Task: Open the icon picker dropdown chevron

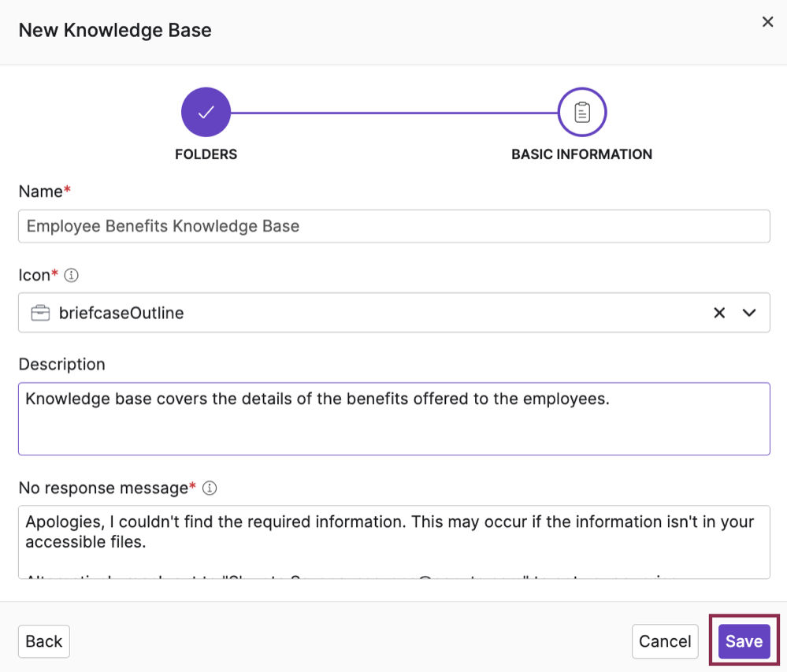Action: (749, 312)
